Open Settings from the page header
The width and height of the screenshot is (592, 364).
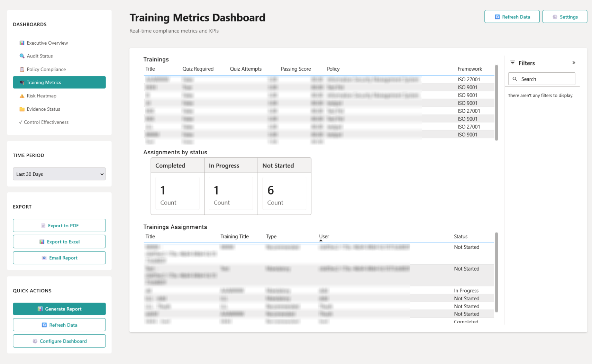(x=565, y=17)
